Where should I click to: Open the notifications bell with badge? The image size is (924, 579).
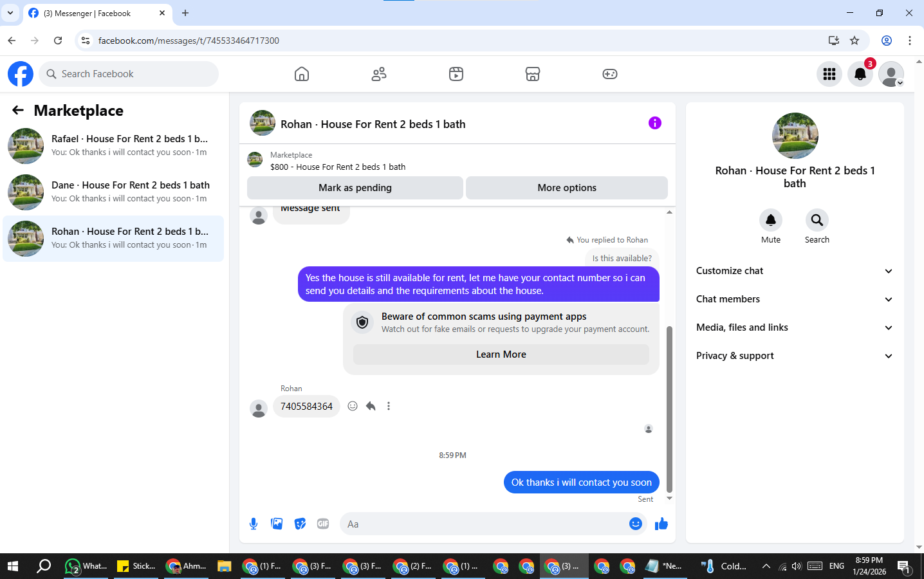coord(860,74)
